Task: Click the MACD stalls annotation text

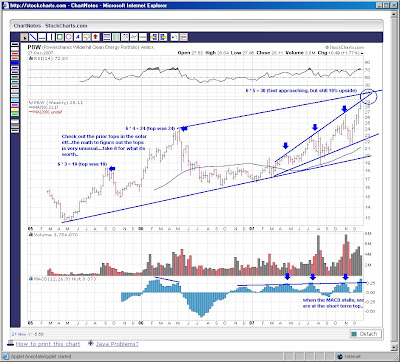Action: click(x=333, y=303)
